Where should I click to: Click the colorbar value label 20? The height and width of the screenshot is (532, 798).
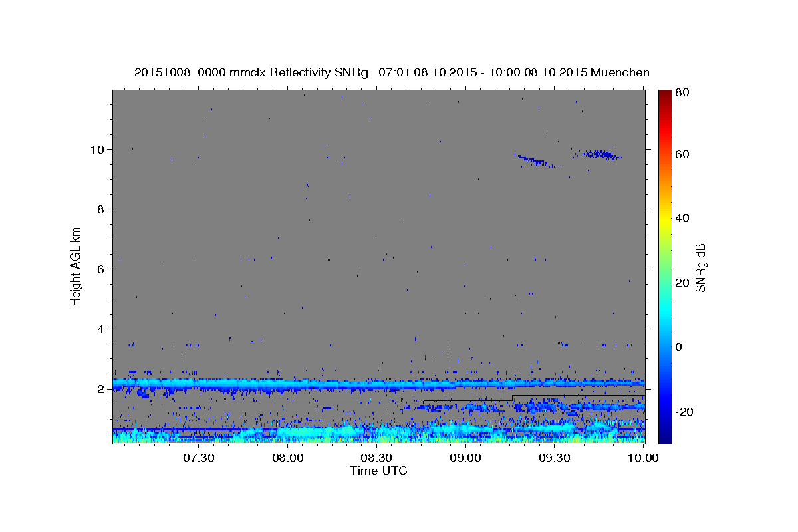(682, 283)
